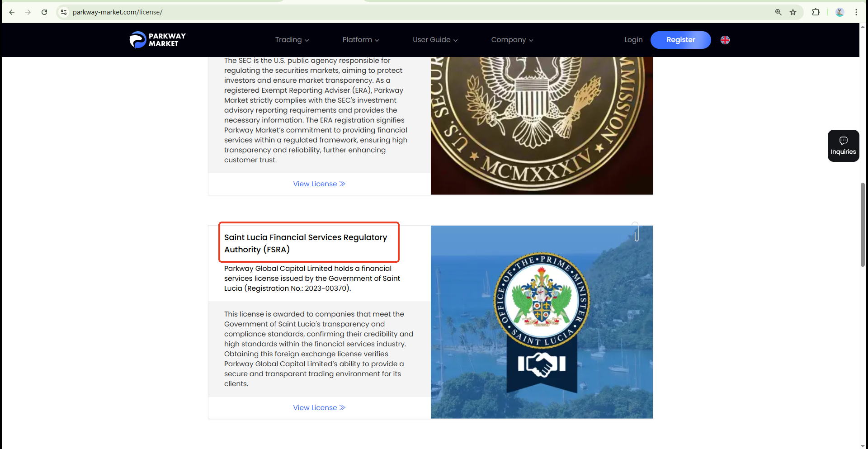Click the paragraph starting 'The SEC is the U.S.'
868x449 pixels.
click(316, 110)
